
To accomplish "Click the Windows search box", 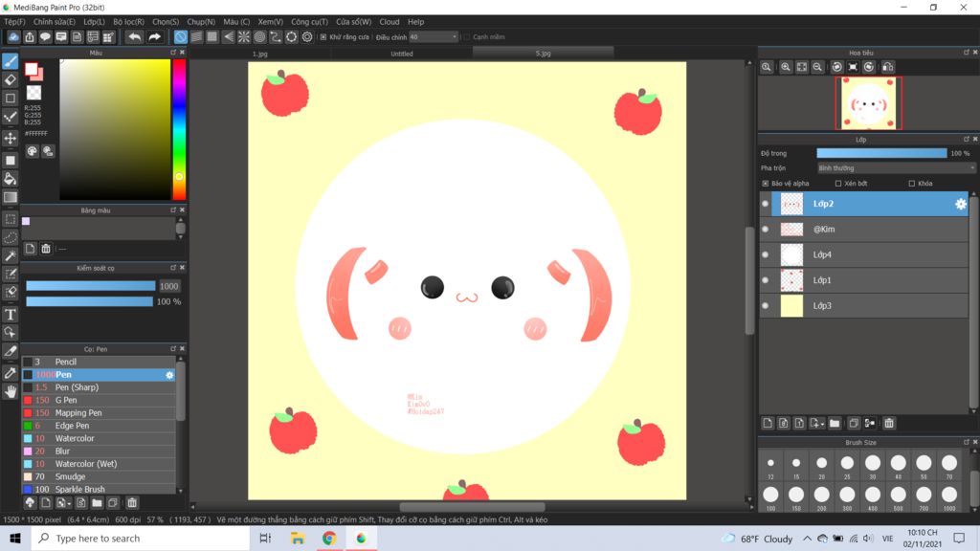I will pyautogui.click(x=141, y=538).
